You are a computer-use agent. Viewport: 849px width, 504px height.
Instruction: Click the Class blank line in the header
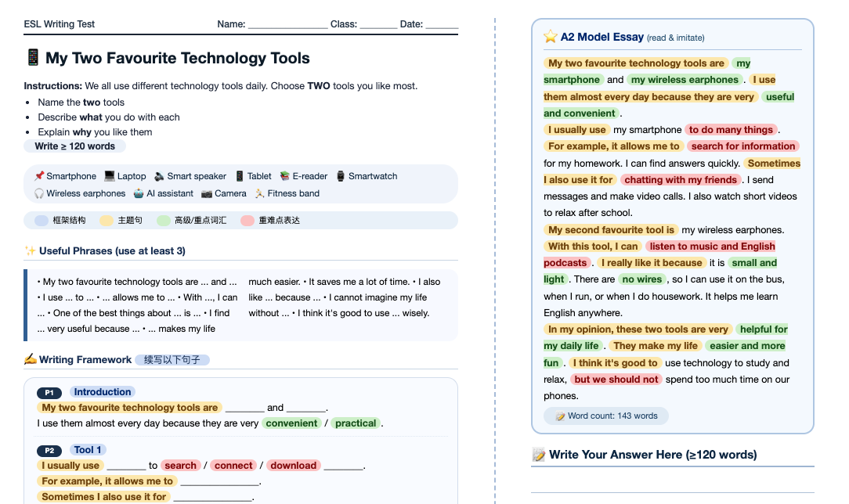point(378,25)
